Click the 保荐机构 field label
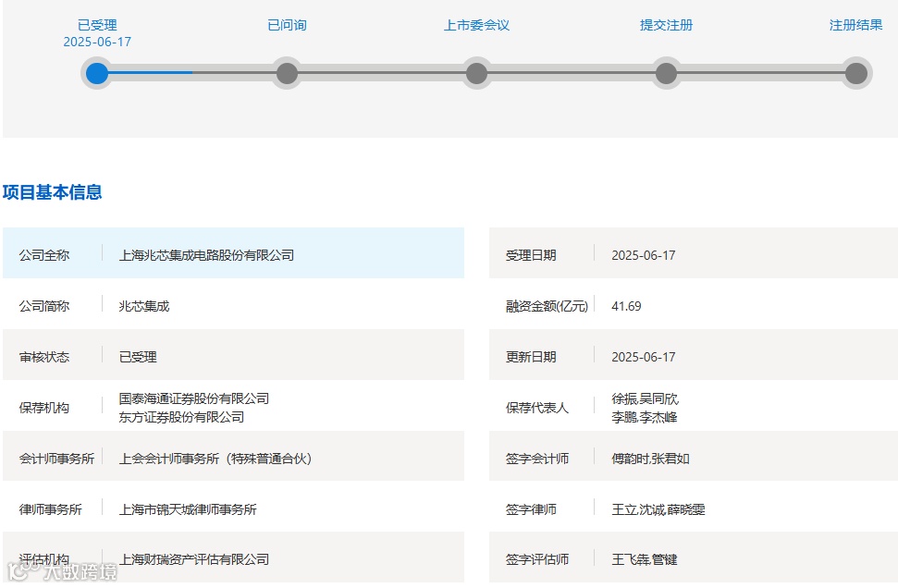Image resolution: width=898 pixels, height=588 pixels. [44, 408]
